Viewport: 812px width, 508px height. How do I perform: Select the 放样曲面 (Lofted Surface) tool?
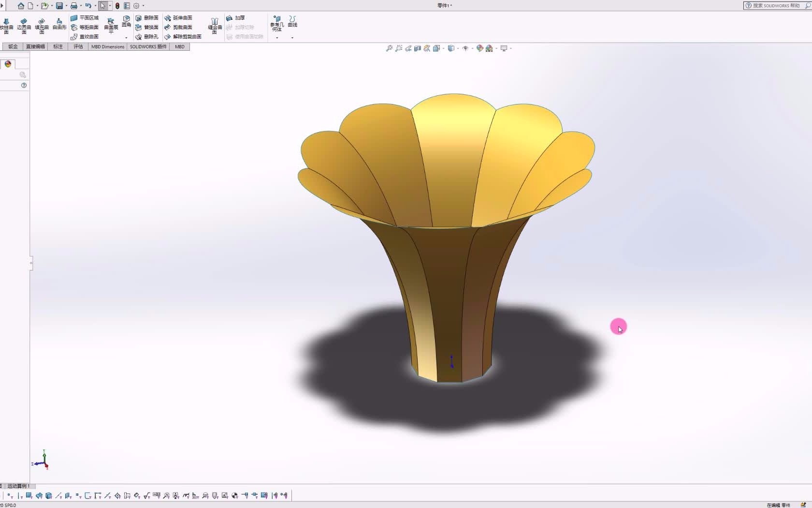(x=6, y=26)
